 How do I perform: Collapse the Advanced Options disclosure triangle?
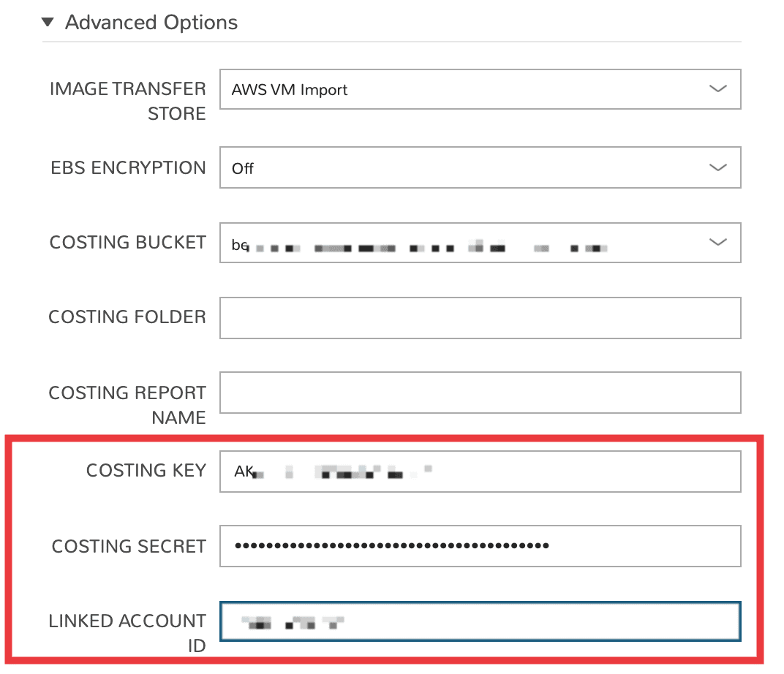coord(48,23)
